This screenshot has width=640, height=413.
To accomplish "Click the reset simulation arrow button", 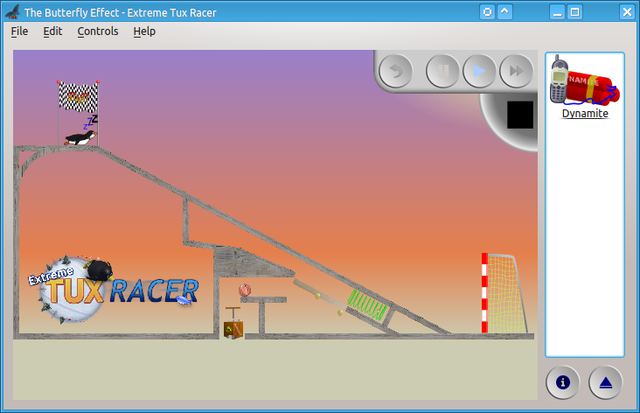I will point(396,71).
